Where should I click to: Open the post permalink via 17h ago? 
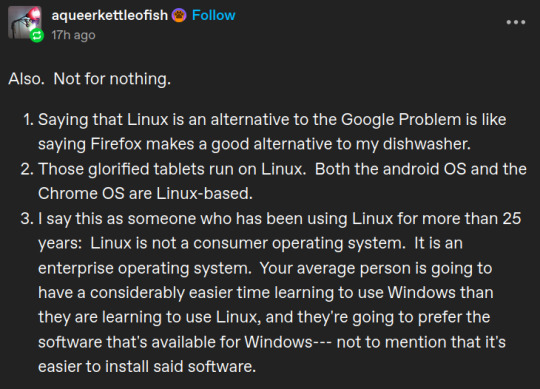point(73,35)
